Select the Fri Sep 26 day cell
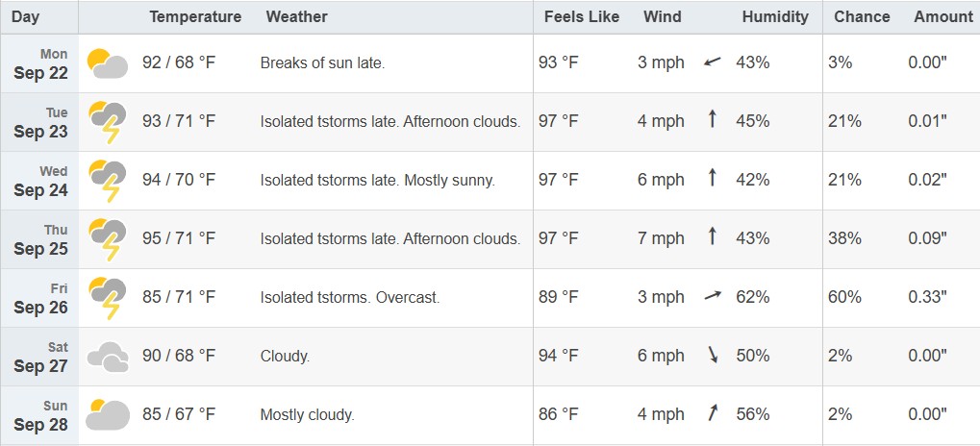Image resolution: width=980 pixels, height=446 pixels. click(39, 298)
